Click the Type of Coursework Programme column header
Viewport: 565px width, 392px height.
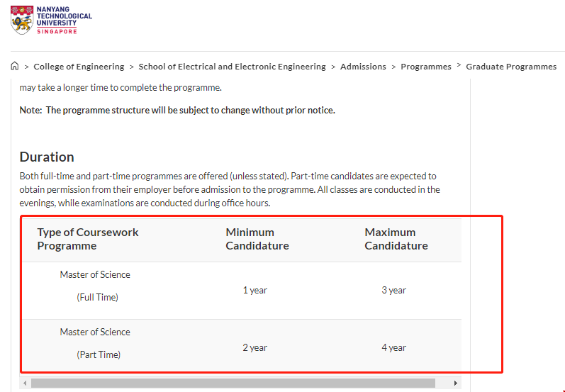pyautogui.click(x=88, y=239)
